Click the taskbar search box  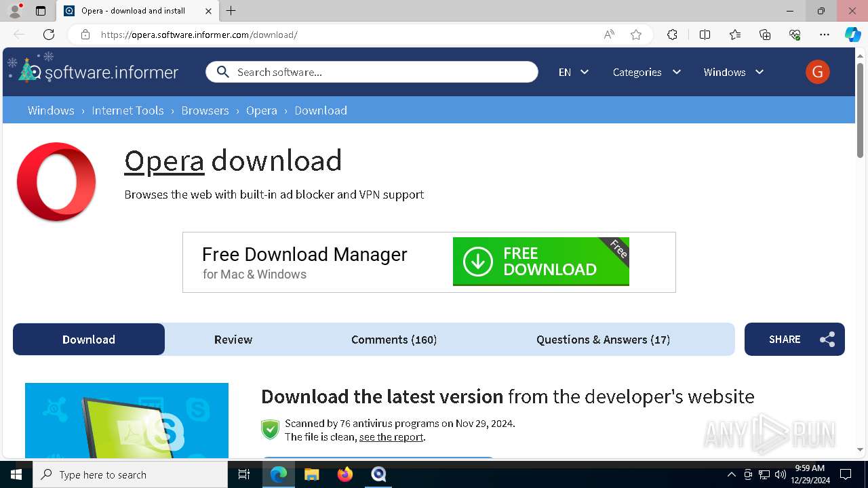tap(130, 474)
